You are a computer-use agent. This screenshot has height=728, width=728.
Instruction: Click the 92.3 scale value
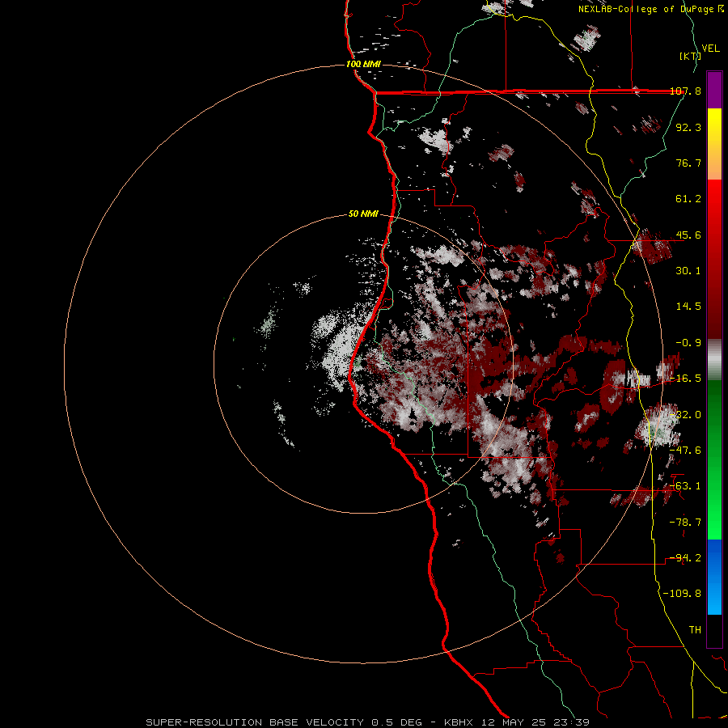coord(688,127)
